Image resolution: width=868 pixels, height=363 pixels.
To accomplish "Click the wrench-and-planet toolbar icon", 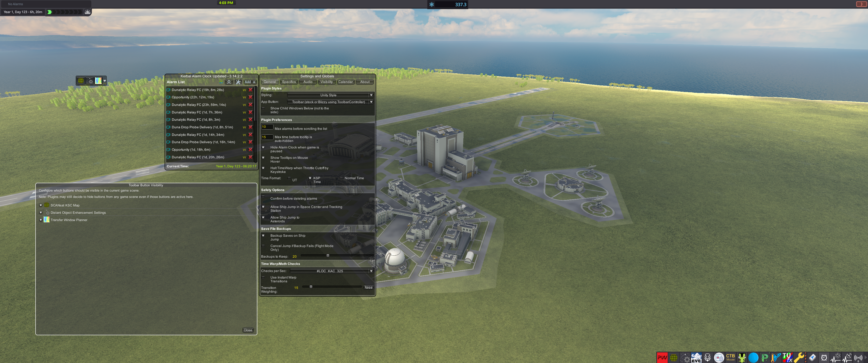I will click(776, 357).
